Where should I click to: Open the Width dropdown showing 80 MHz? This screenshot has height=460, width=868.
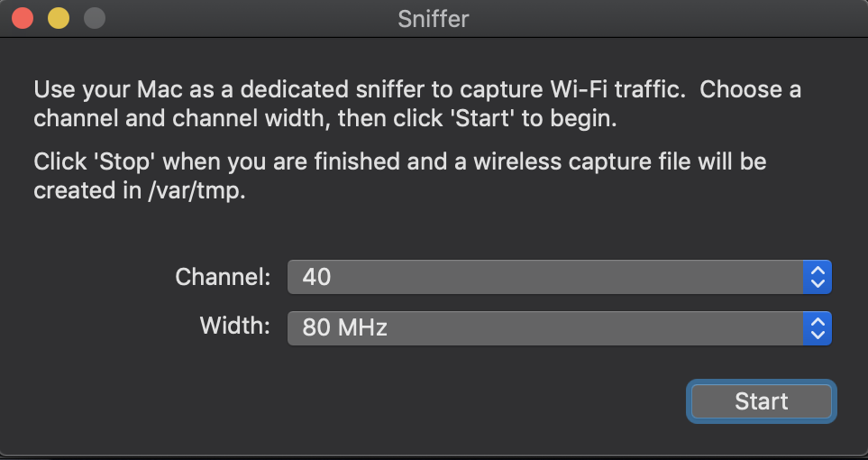click(544, 327)
